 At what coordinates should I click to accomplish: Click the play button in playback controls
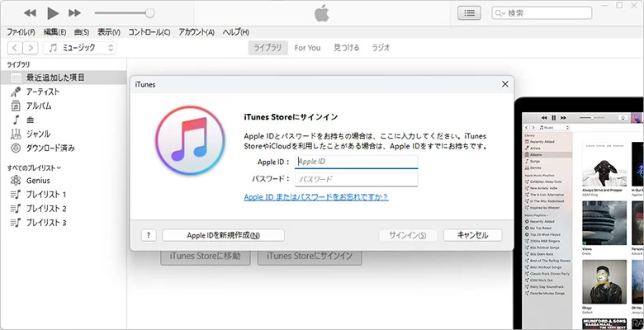tap(53, 13)
